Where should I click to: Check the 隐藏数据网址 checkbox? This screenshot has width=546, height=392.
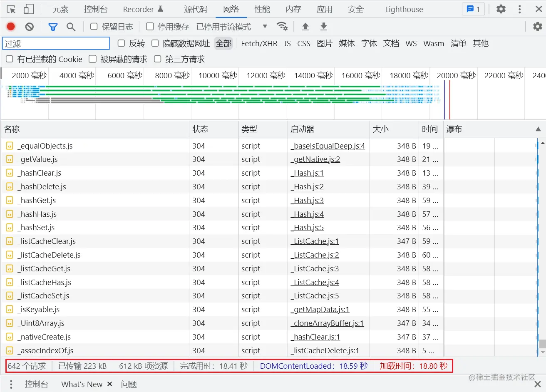click(155, 43)
